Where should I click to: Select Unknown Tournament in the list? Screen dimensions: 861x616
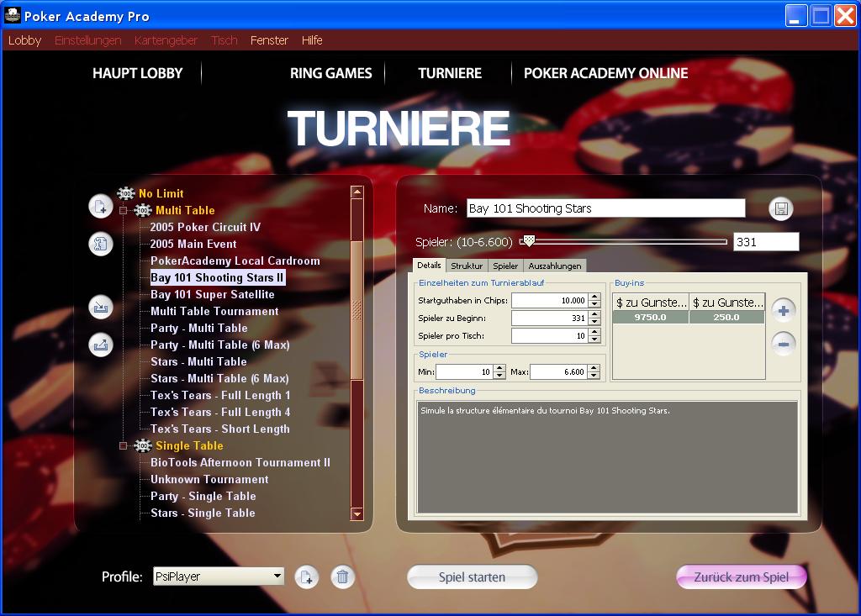point(209,479)
